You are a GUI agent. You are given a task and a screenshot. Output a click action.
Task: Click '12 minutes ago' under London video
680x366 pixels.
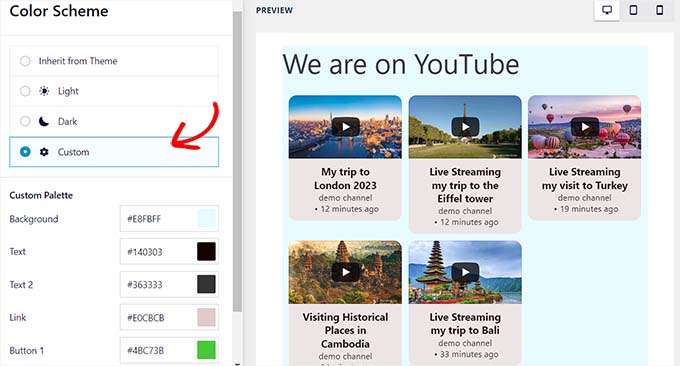click(350, 209)
